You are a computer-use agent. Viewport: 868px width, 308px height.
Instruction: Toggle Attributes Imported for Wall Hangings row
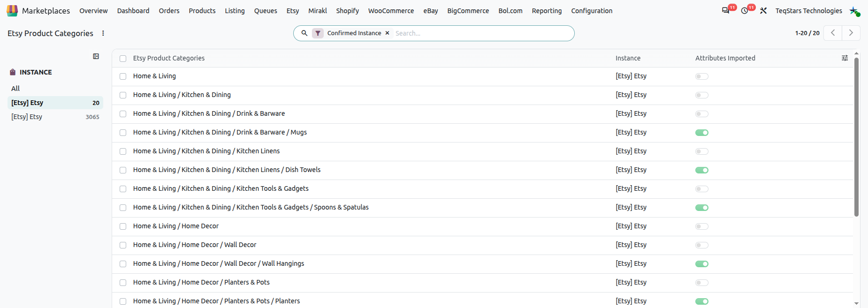point(702,264)
